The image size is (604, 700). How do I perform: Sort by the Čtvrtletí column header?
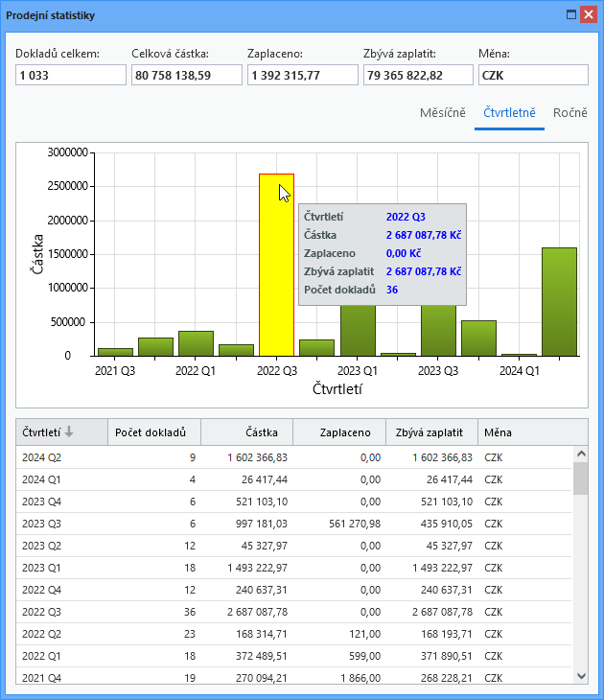coord(61,432)
